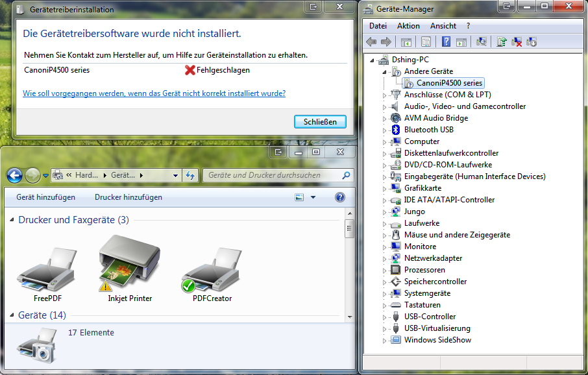Select the Windows SideShow icon
Viewport: 588px width, 375px height.
[x=396, y=340]
